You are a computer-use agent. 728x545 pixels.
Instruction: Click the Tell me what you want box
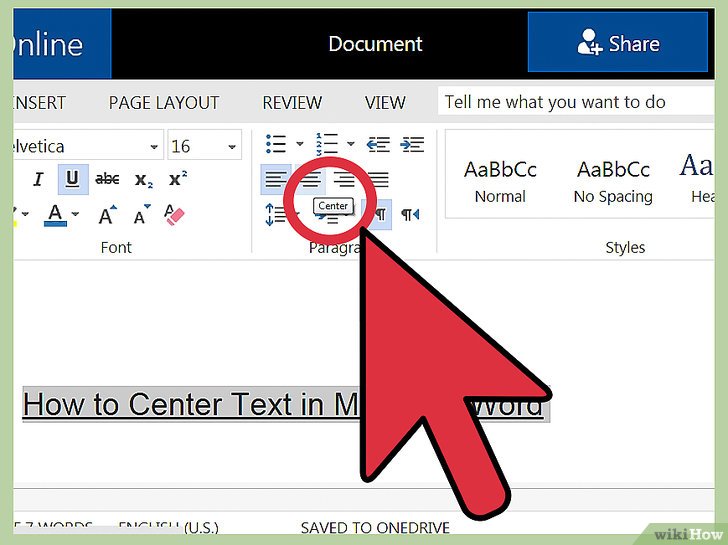coord(576,102)
